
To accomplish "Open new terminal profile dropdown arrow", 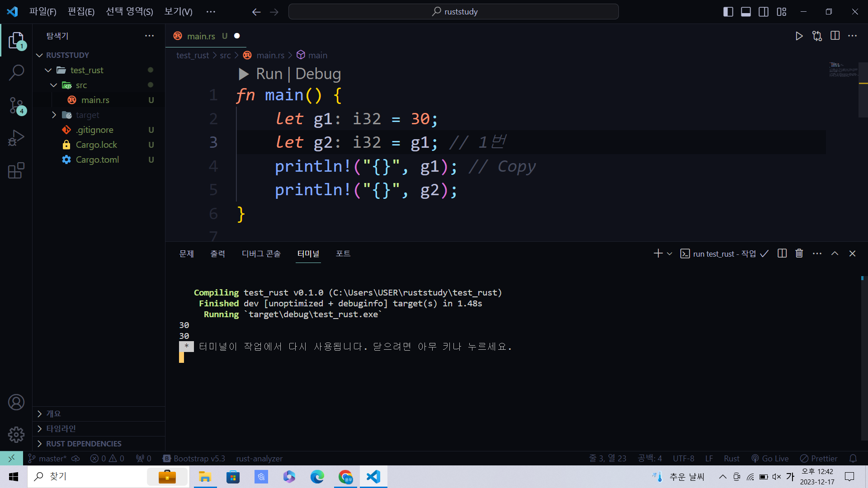I will [670, 253].
